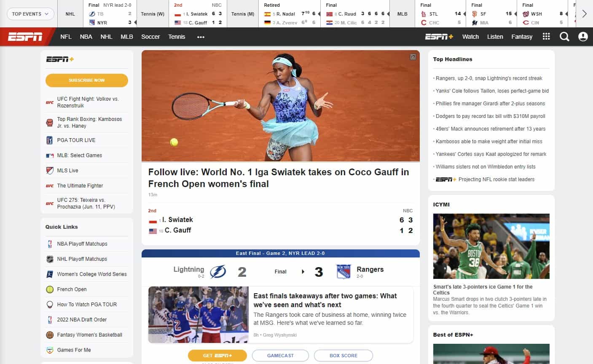Open headline about Phillies firing manager Girardi

490,104
